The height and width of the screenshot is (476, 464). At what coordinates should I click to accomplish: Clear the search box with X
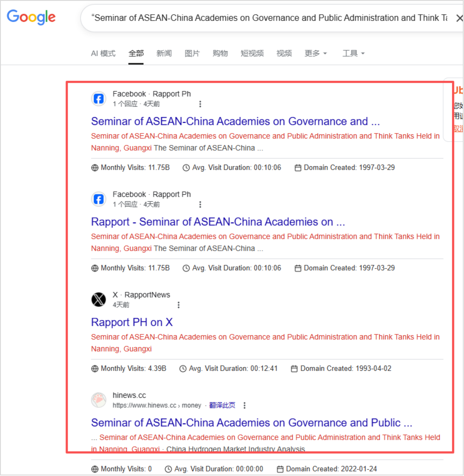[459, 18]
